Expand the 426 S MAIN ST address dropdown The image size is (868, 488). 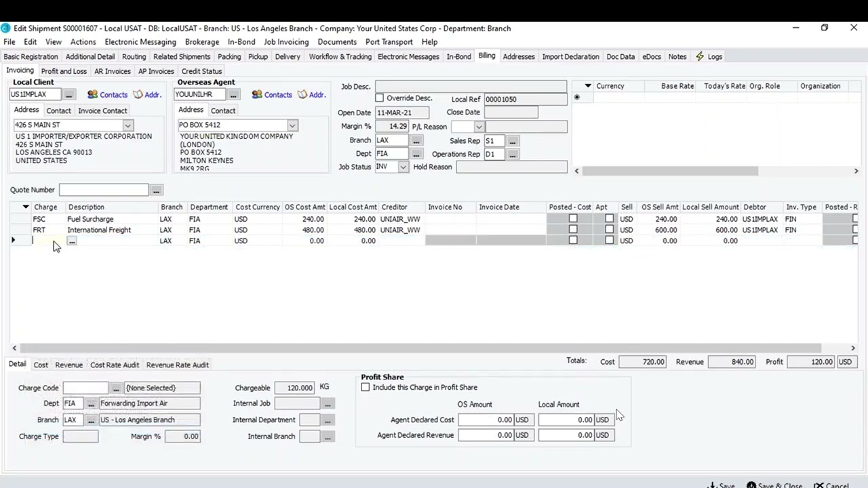[x=127, y=125]
